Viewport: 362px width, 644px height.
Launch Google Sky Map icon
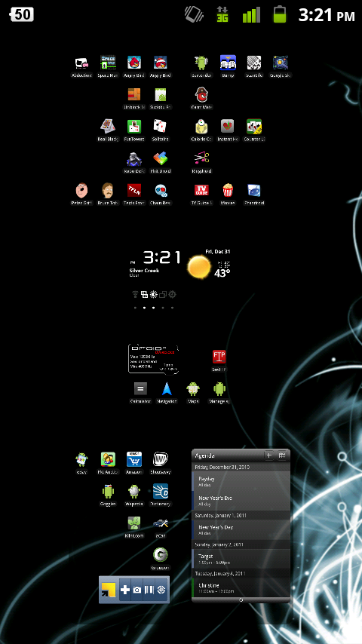tap(281, 63)
